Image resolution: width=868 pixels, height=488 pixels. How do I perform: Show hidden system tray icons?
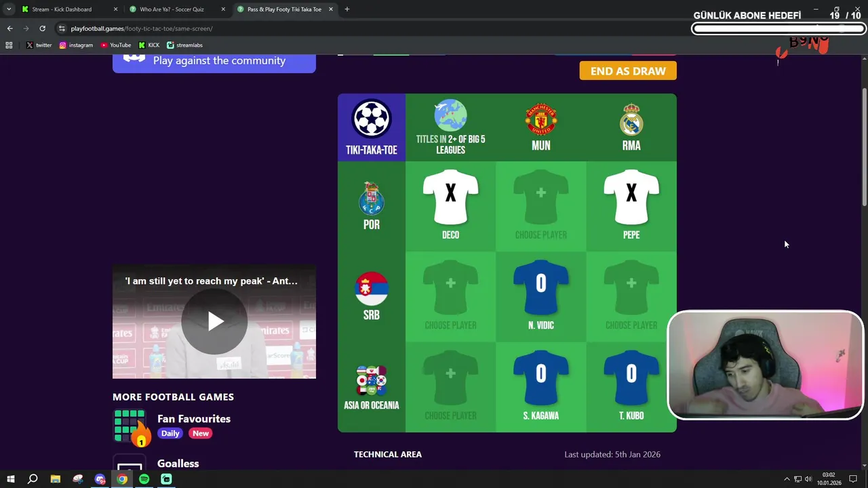(x=787, y=479)
